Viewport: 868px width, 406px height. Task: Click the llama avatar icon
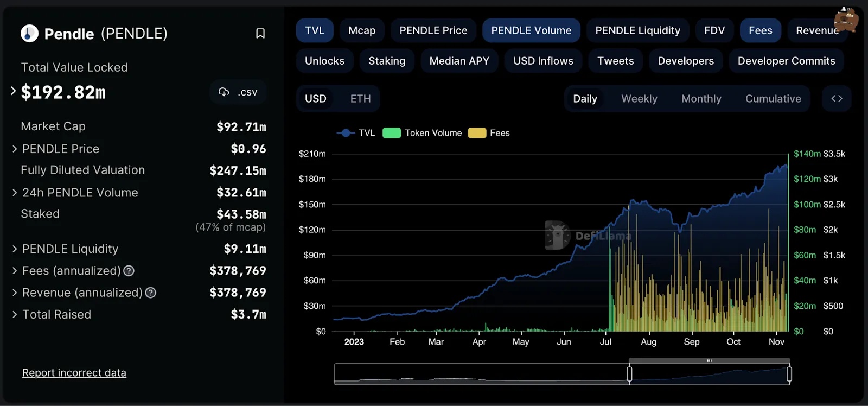pyautogui.click(x=846, y=20)
